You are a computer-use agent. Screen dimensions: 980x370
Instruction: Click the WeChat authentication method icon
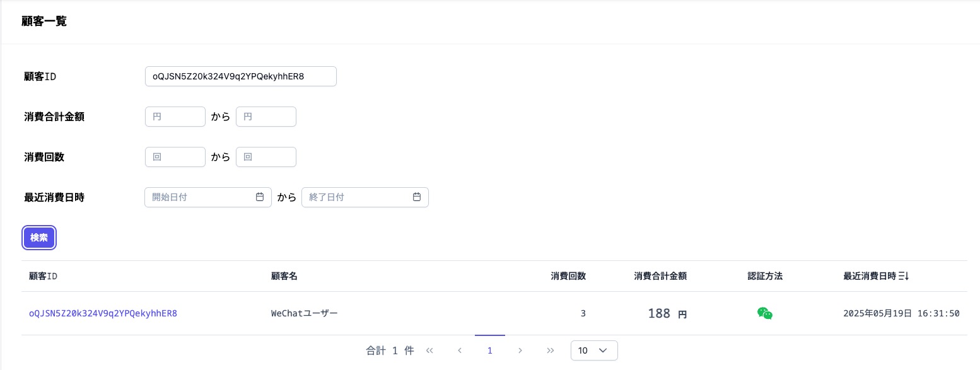(765, 313)
